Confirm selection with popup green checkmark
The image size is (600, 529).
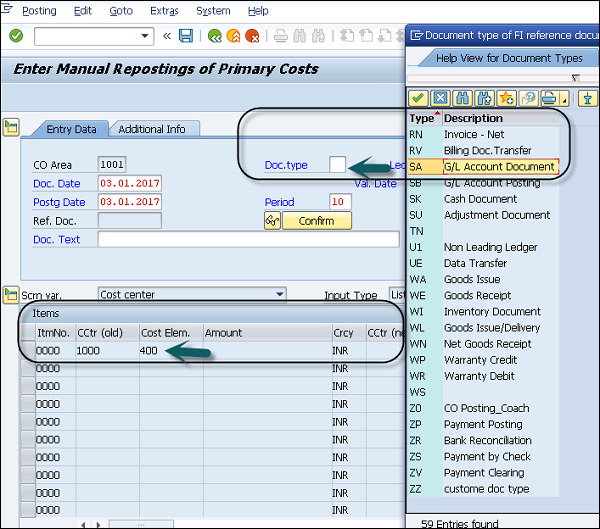pyautogui.click(x=418, y=98)
